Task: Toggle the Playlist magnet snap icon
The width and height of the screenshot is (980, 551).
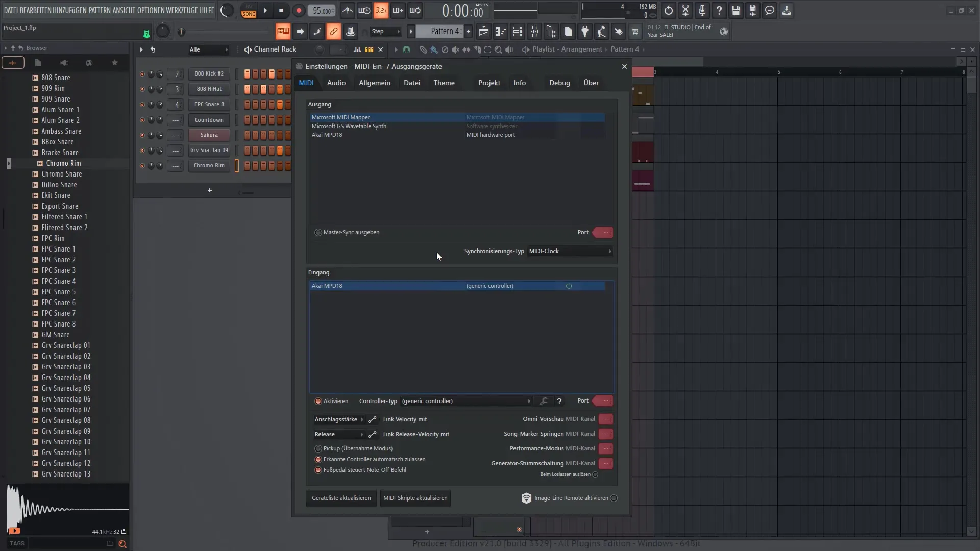Action: (406, 49)
